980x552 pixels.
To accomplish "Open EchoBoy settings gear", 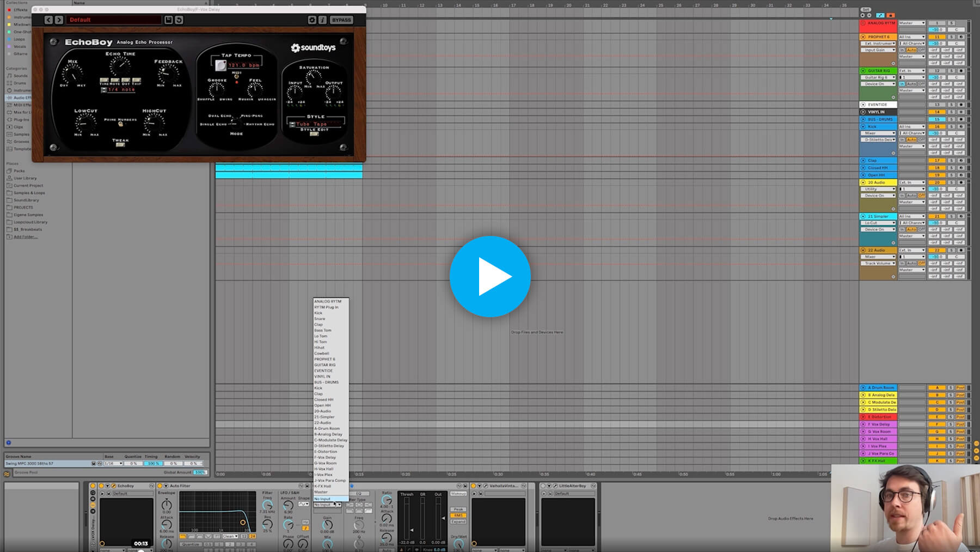I will click(312, 20).
